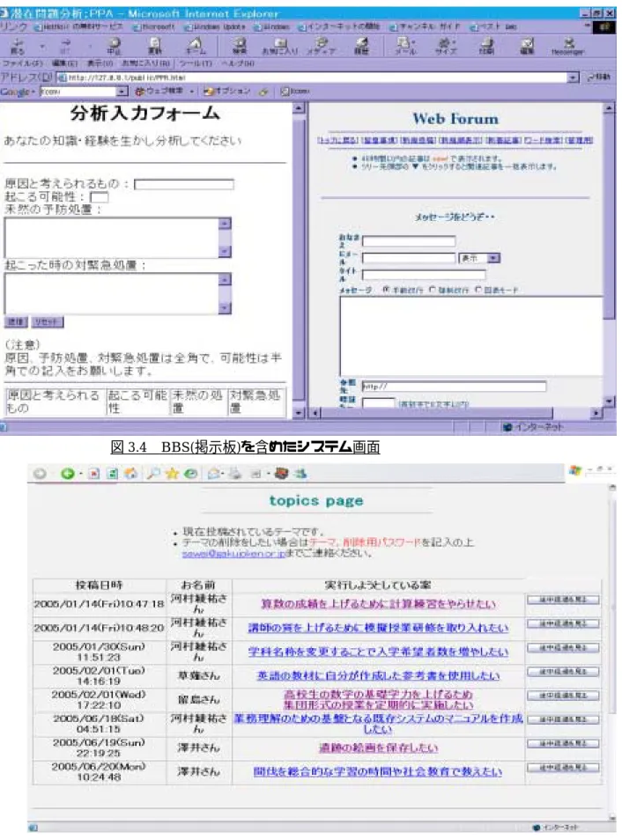Expand the address bar dropdown arrow
Viewport: 622px width, 840px height.
tap(574, 77)
